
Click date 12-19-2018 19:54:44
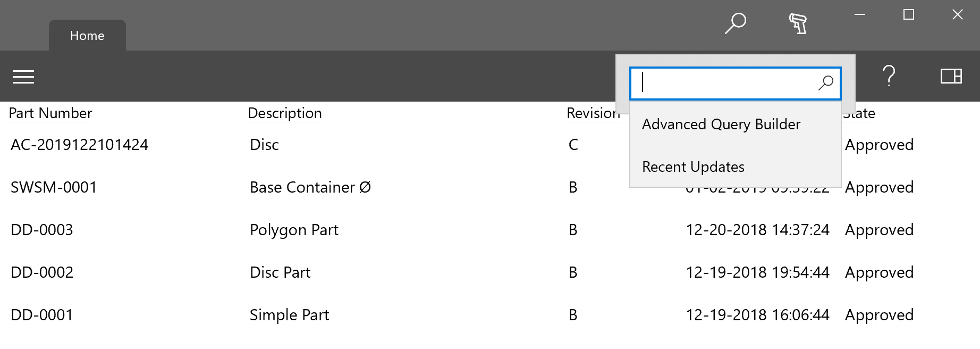(x=757, y=272)
